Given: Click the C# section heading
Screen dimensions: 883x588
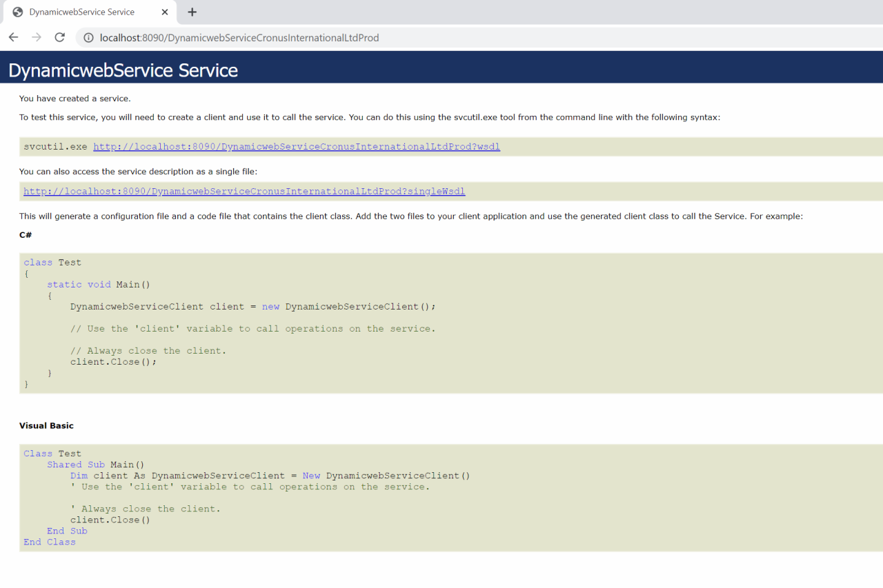Looking at the screenshot, I should [x=26, y=235].
